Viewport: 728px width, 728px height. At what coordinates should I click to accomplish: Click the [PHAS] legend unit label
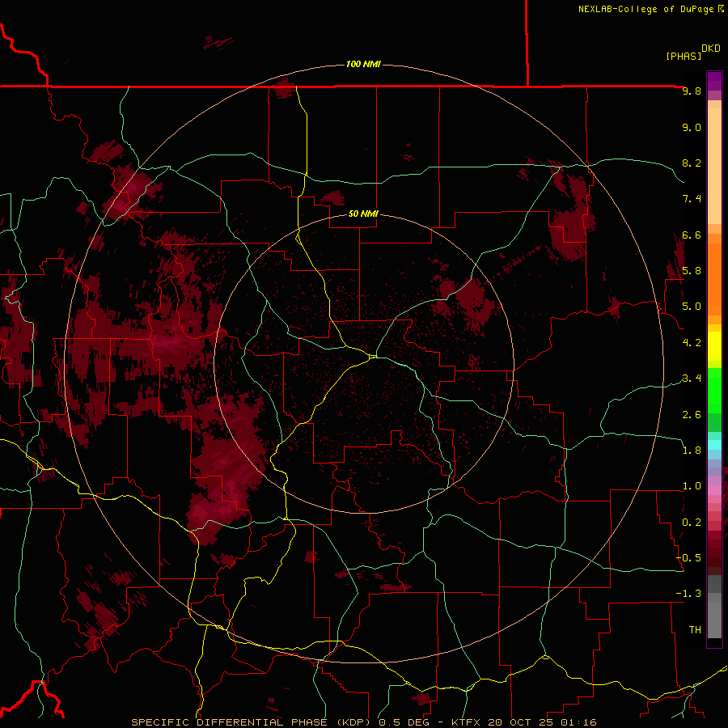[x=684, y=56]
